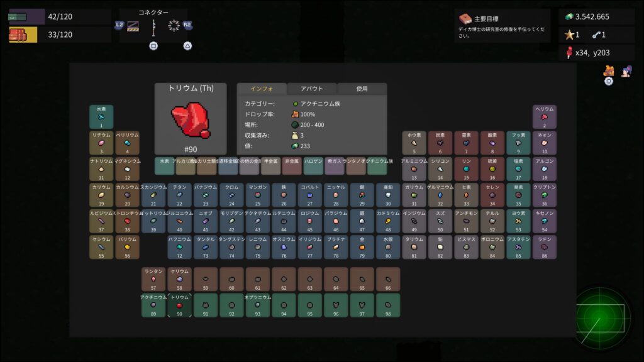
Task: Filter by the 半金属 category legend button
Action: point(270,166)
